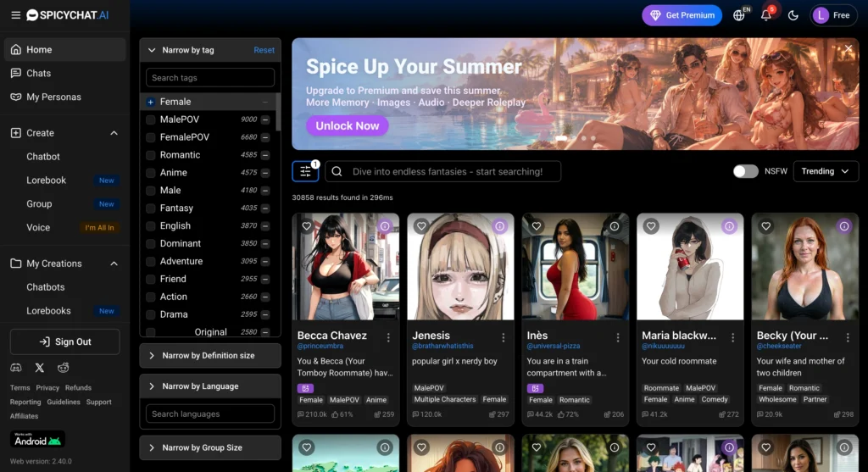Click the SpicyChat.AI logo
868x472 pixels.
tap(68, 15)
